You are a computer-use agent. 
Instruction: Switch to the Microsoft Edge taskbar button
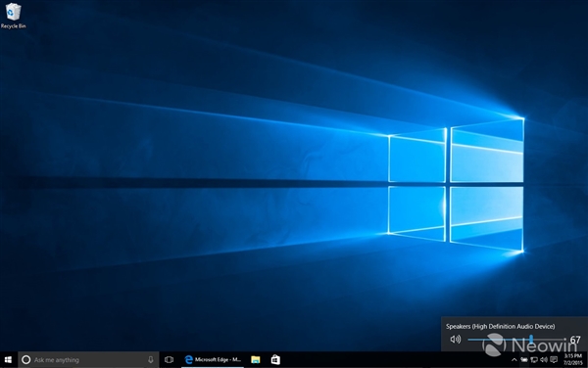click(x=213, y=360)
